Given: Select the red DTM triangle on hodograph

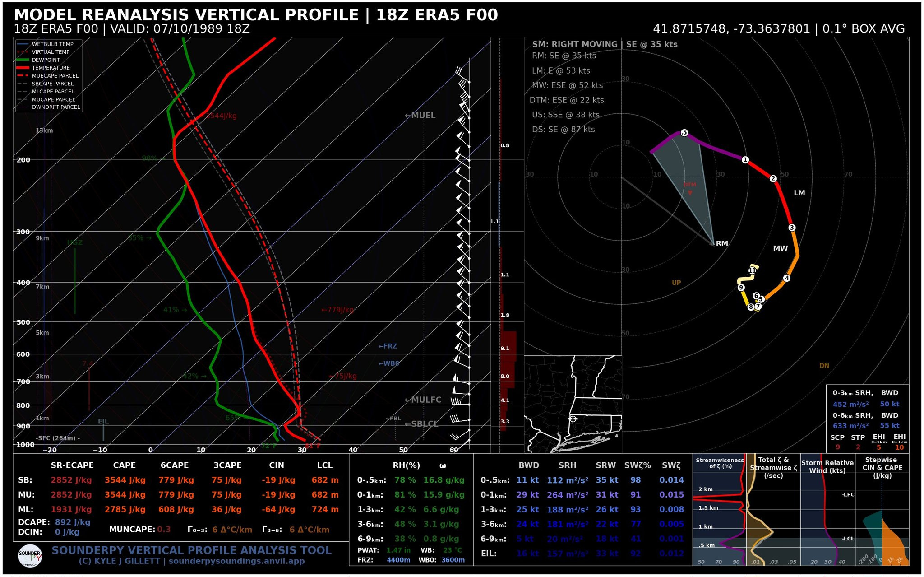Looking at the screenshot, I should tap(690, 193).
